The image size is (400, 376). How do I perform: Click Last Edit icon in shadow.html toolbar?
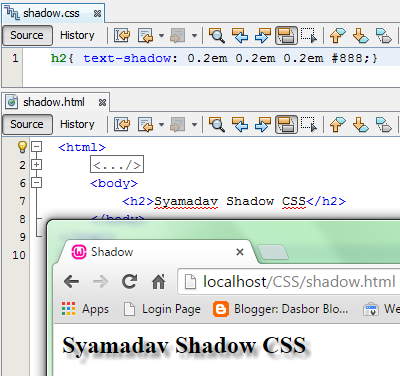(122, 124)
